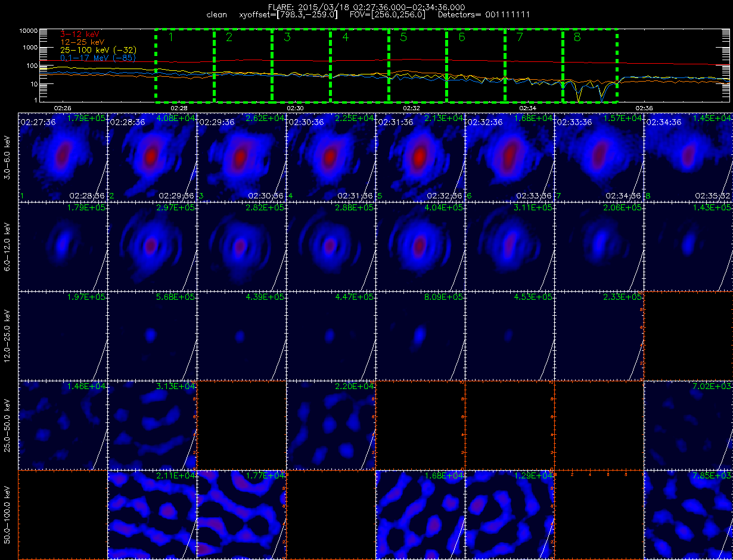This screenshot has width=733, height=560.
Task: Open the 6.0-12.0 keV image with peak 2.06E+05
Action: pos(599,246)
